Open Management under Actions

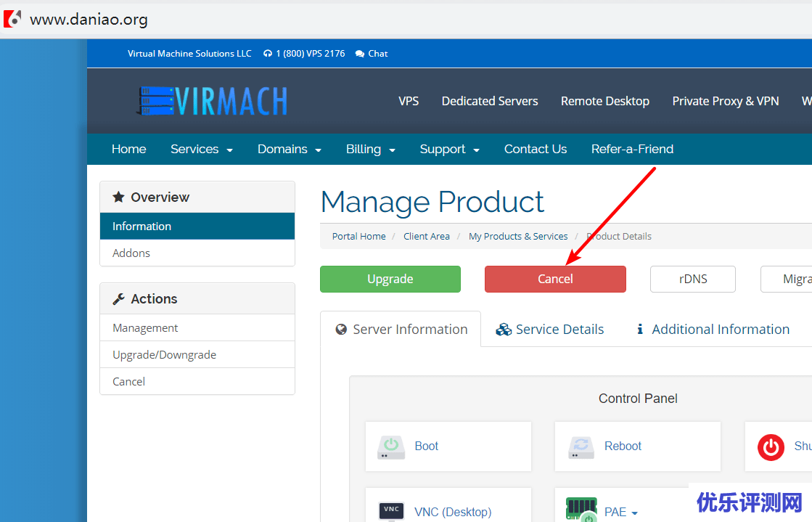pyautogui.click(x=197, y=327)
